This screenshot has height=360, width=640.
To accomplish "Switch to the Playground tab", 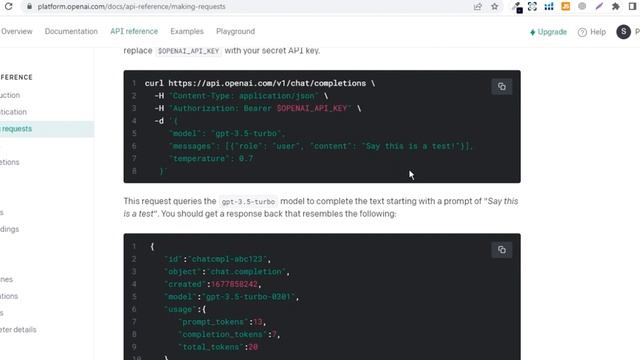I will click(236, 31).
